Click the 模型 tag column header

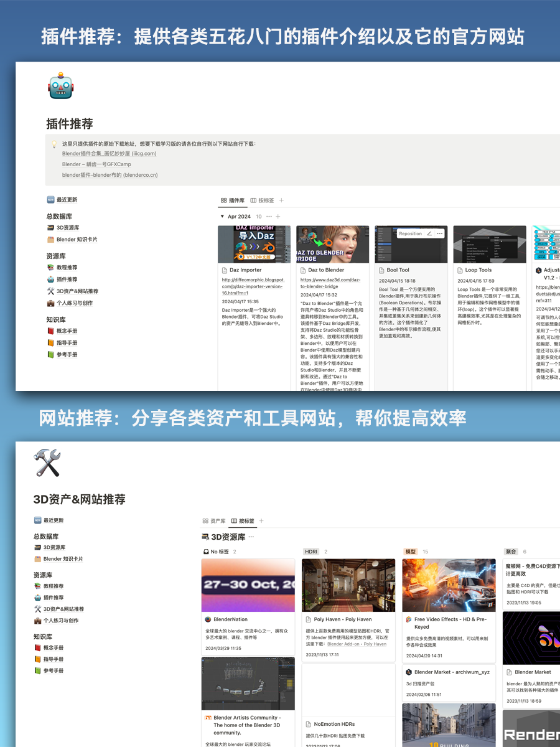(x=411, y=552)
